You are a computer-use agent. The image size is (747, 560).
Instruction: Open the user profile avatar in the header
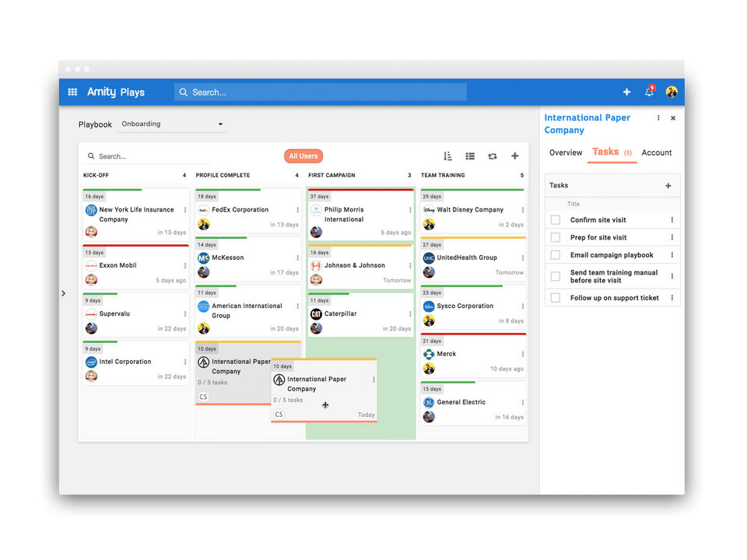pyautogui.click(x=672, y=92)
